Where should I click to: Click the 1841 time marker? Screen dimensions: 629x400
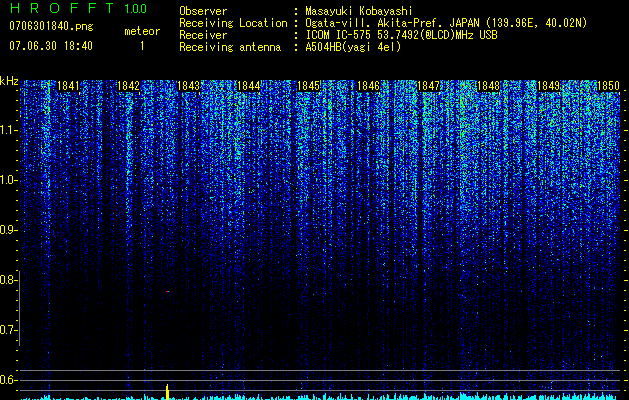[x=69, y=86]
